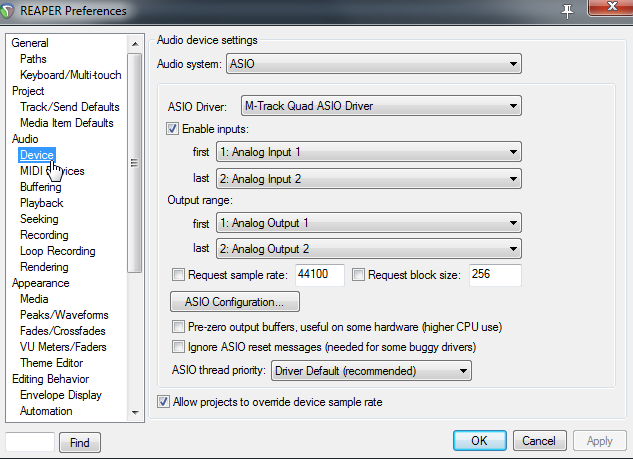The width and height of the screenshot is (633, 459).
Task: Open ASIO thread priority dropdown
Action: (x=371, y=371)
